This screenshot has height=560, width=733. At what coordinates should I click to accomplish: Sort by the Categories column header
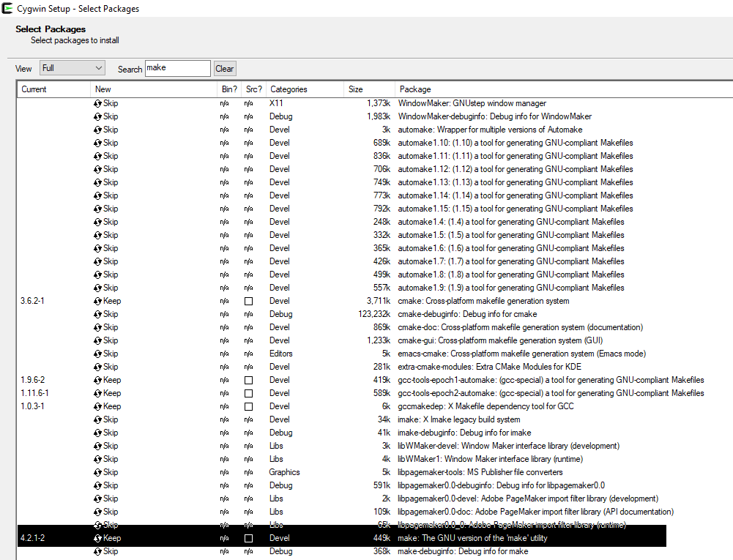305,89
